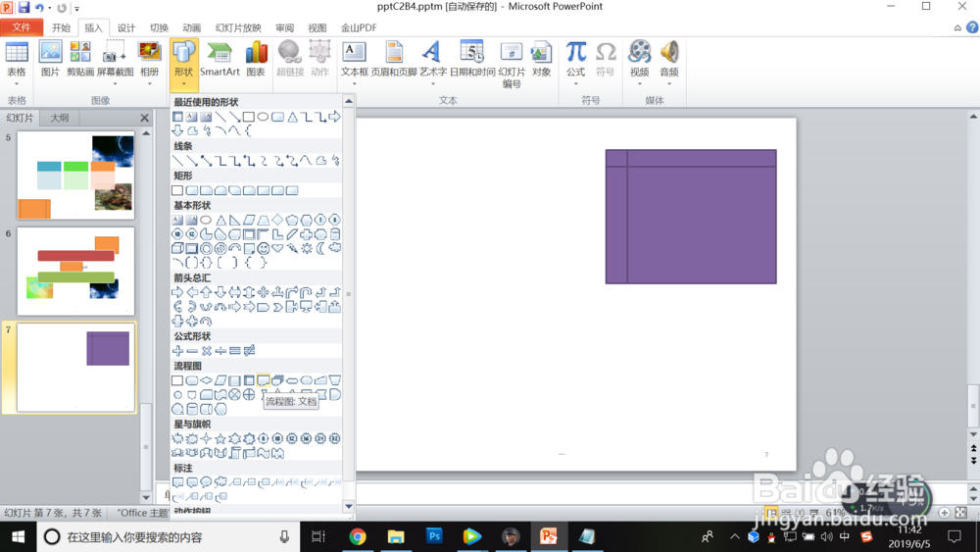Insert a picture using the 图片 button

tap(50, 59)
